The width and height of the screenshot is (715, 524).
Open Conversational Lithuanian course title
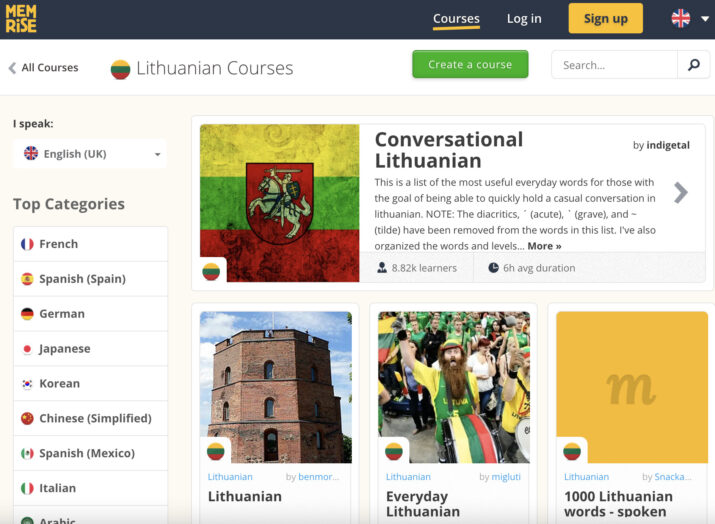pos(449,150)
